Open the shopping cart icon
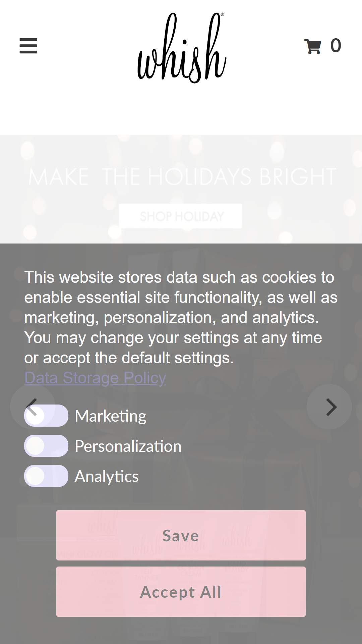This screenshot has height=644, width=362. point(313,46)
